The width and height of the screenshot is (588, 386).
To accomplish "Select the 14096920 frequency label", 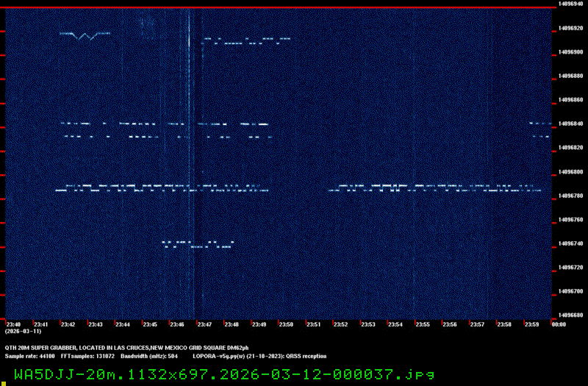I will click(571, 28).
